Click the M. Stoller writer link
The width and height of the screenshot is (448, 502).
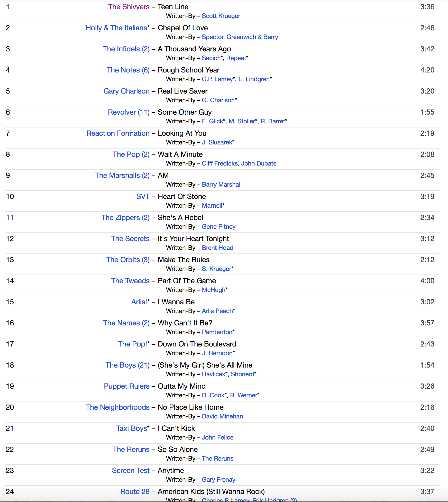242,121
